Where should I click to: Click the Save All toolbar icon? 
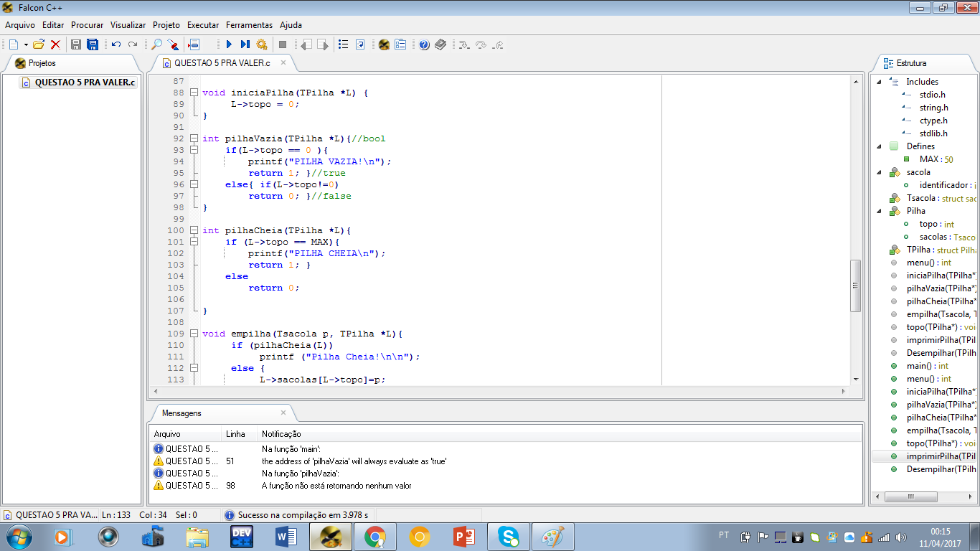[93, 44]
